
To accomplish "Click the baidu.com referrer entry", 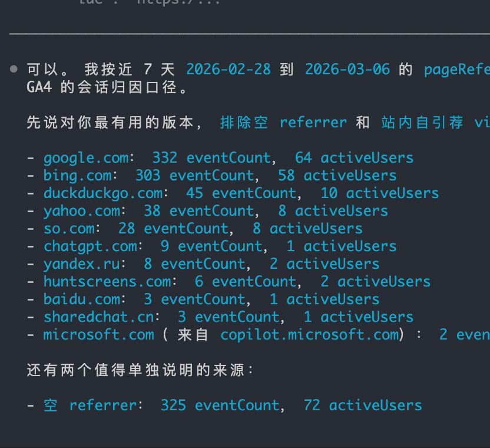I will tap(82, 299).
